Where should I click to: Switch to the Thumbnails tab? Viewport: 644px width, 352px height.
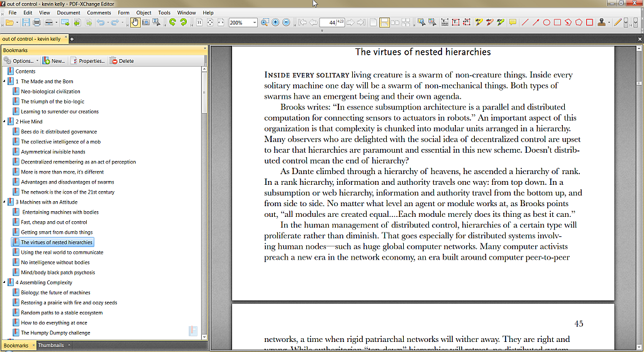click(51, 345)
